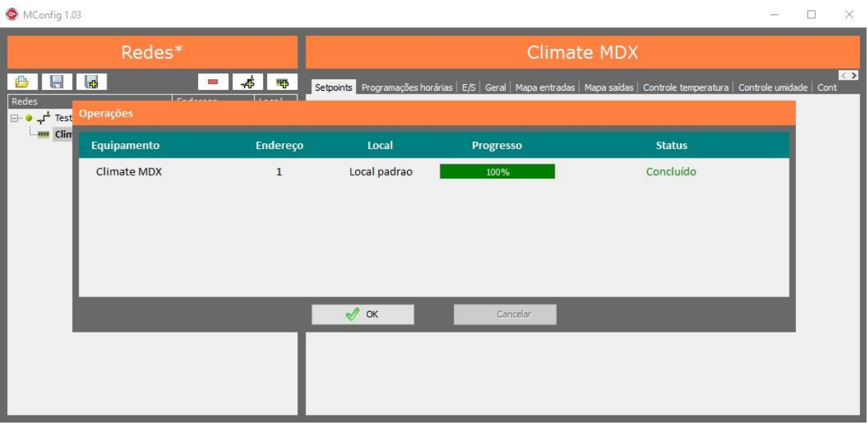868x424 pixels.
Task: Click the green status dot of the network
Action: (x=29, y=117)
